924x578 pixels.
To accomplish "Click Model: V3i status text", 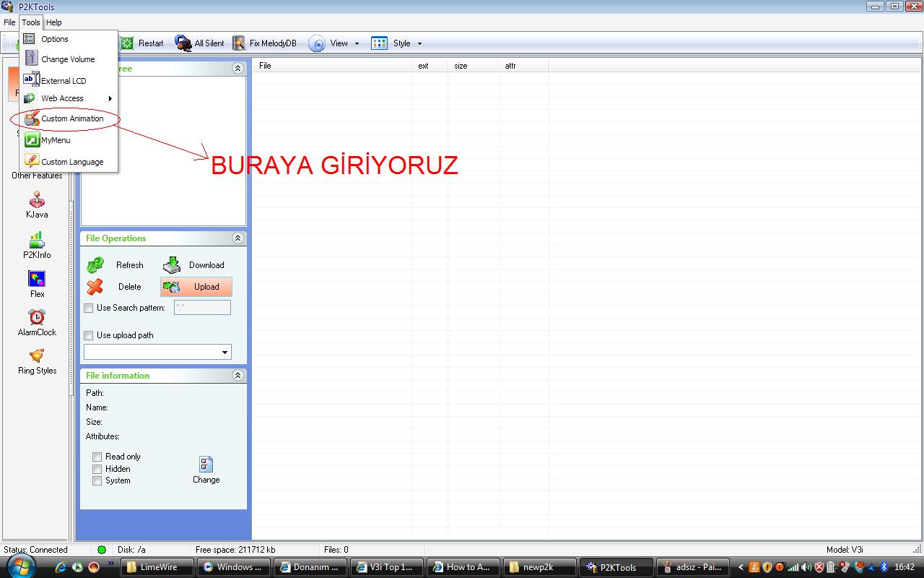I will pyautogui.click(x=845, y=550).
